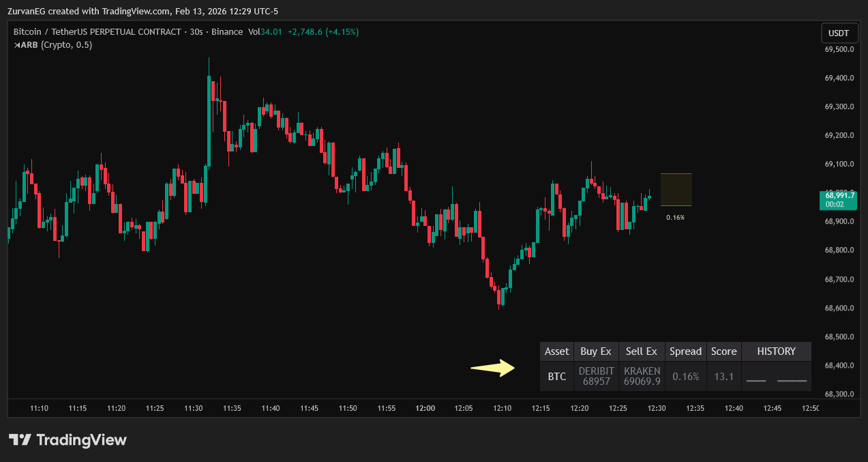Image resolution: width=868 pixels, height=462 pixels.
Task: Click the KRAKEN 69069.9 sell cell
Action: (x=642, y=376)
